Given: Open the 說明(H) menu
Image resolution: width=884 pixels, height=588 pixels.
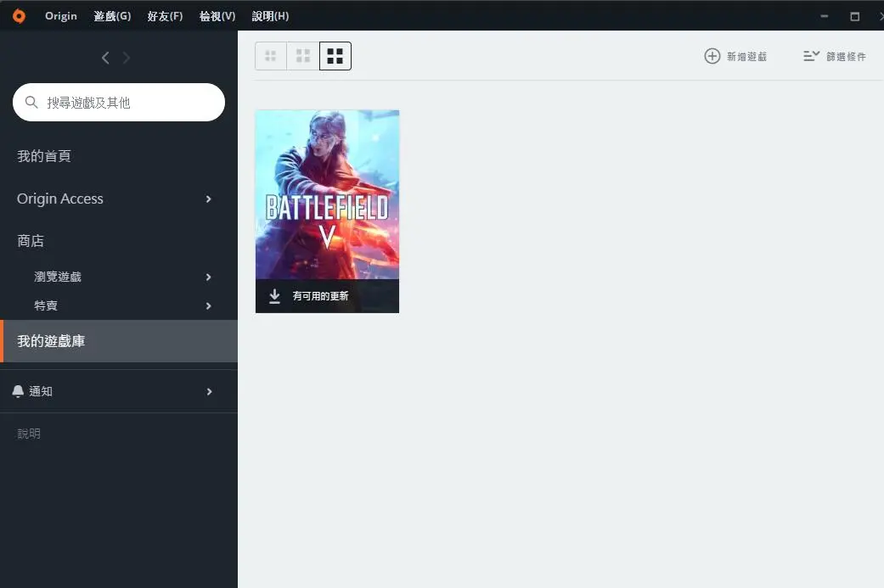Looking at the screenshot, I should [x=270, y=16].
